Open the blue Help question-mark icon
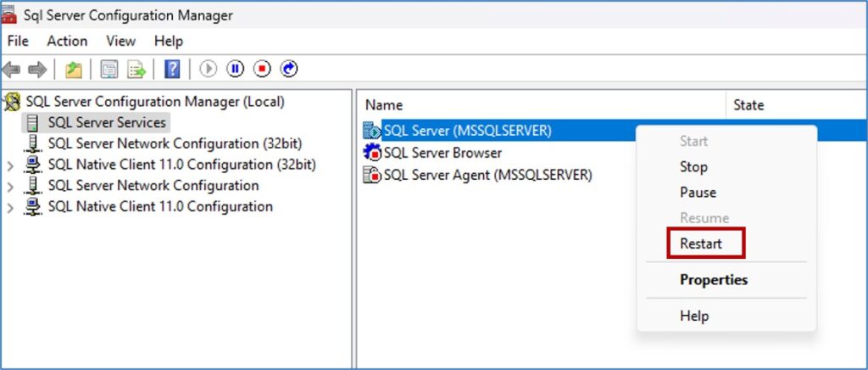Screen dimensions: 868x370 [x=172, y=70]
